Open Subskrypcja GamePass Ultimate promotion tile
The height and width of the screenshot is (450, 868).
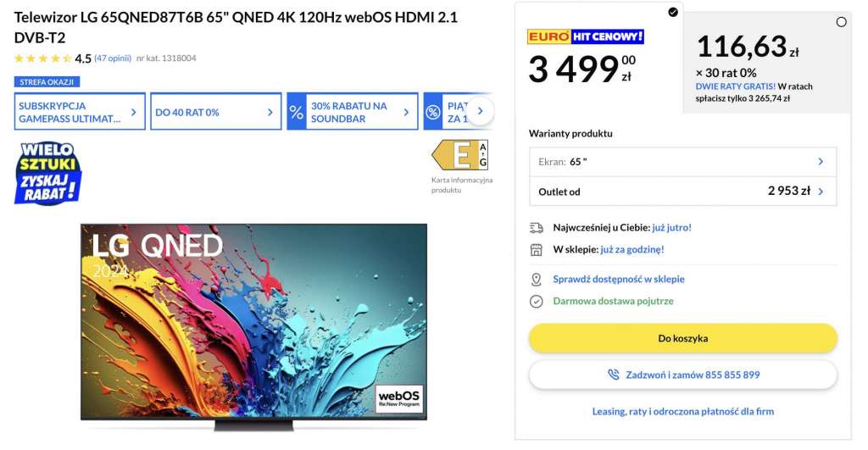click(x=80, y=112)
